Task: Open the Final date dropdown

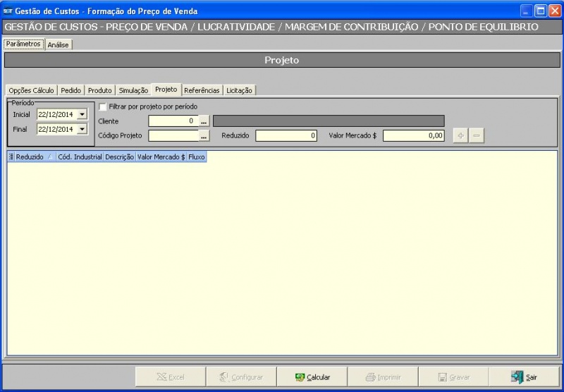Action: pos(82,129)
